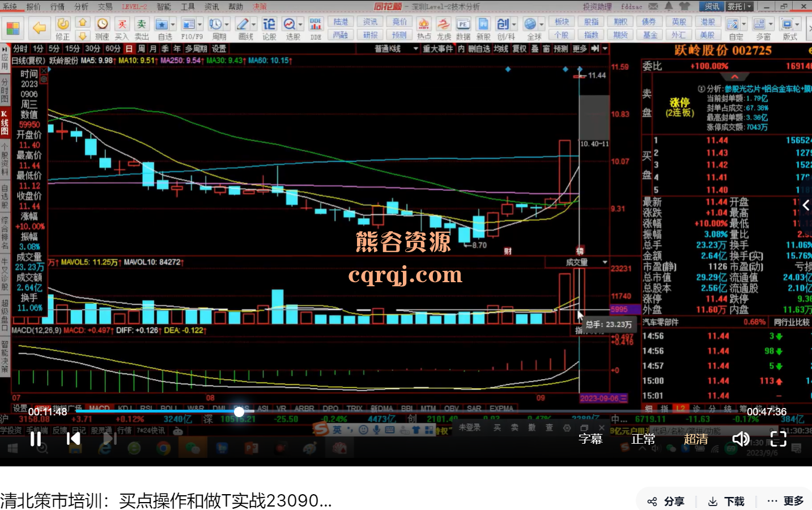Screen dimensions: 812x510
Task: Open the 系统 menu
Action: pos(10,7)
